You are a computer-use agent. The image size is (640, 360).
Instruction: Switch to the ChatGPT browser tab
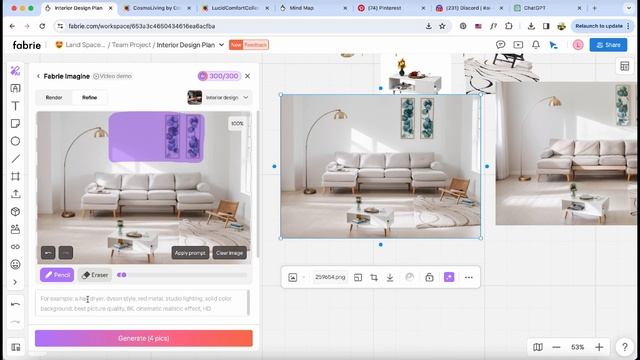coord(547,8)
